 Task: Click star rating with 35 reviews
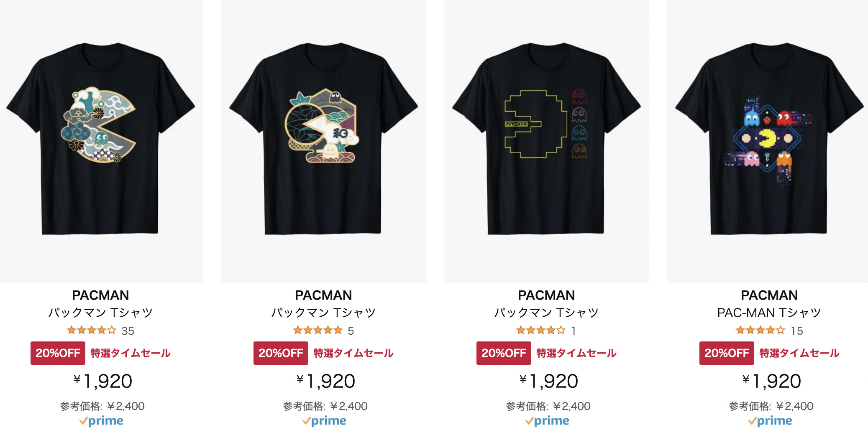pyautogui.click(x=91, y=331)
